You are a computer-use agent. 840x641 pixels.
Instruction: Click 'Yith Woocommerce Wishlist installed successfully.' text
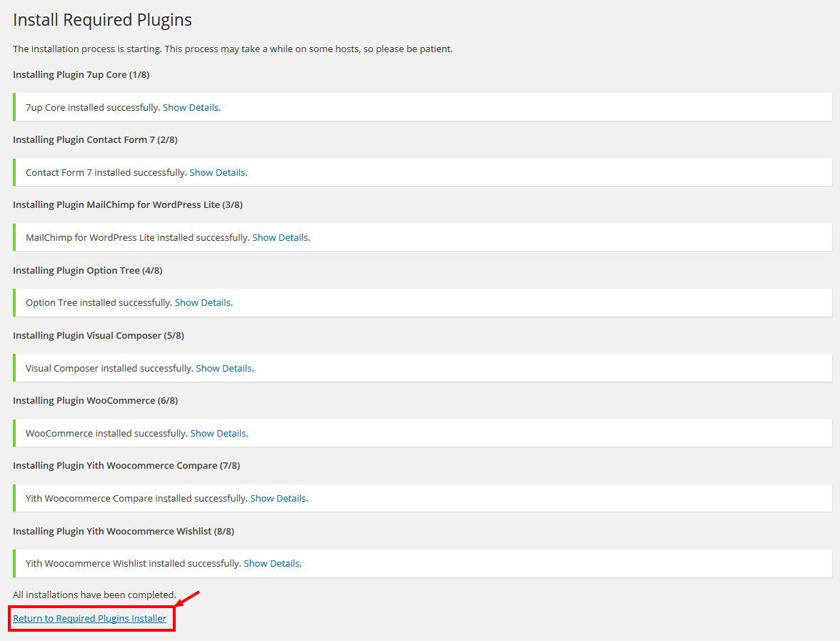coord(134,563)
